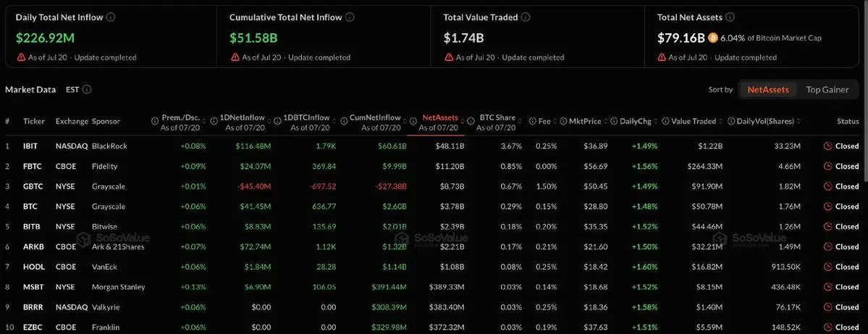Click the $79.16B total net assets value
This screenshot has width=868, height=334.
tap(681, 38)
